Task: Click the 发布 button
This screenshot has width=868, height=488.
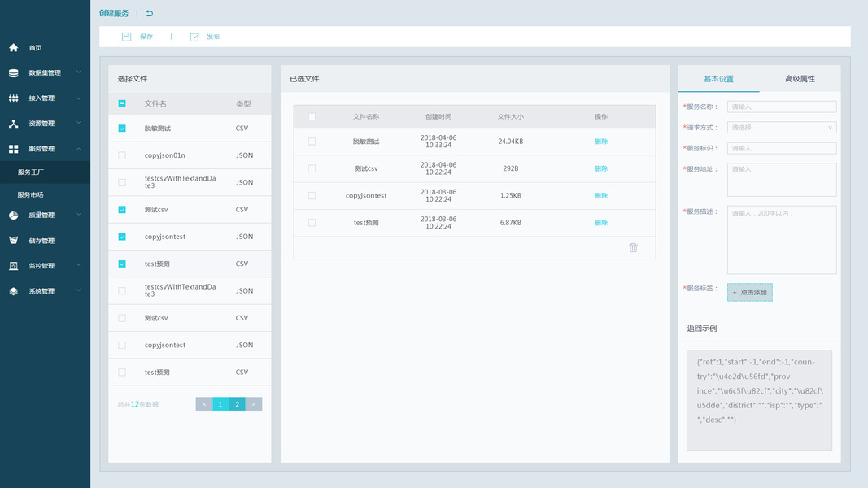Action: click(x=213, y=37)
